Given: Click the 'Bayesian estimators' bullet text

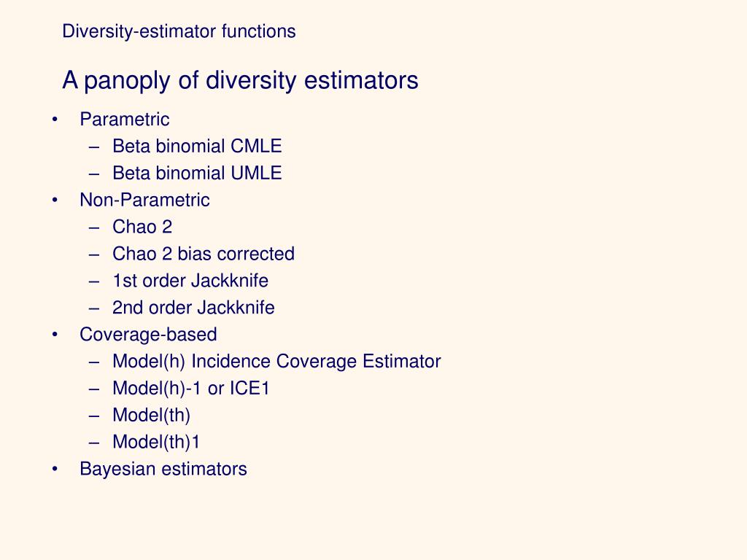Looking at the screenshot, I should (163, 470).
